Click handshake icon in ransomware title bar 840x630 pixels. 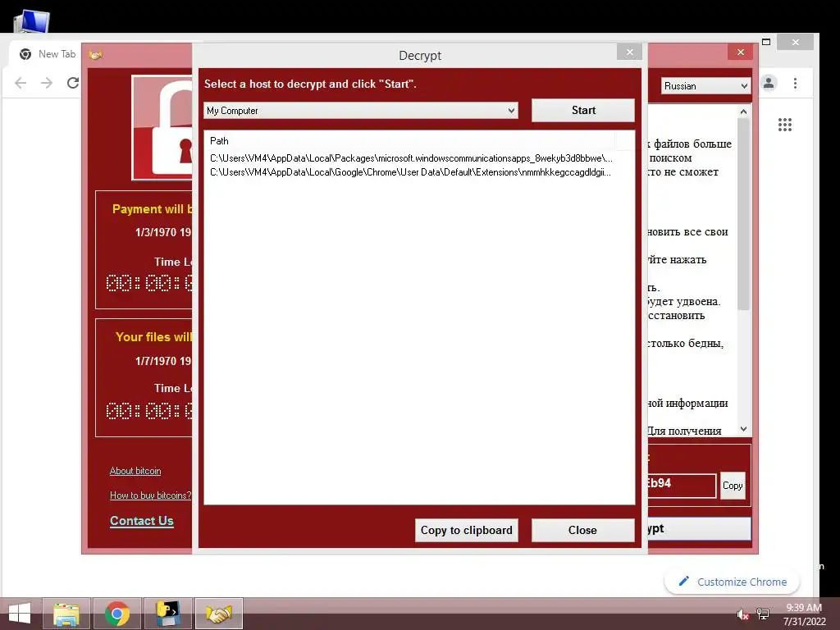click(x=96, y=55)
